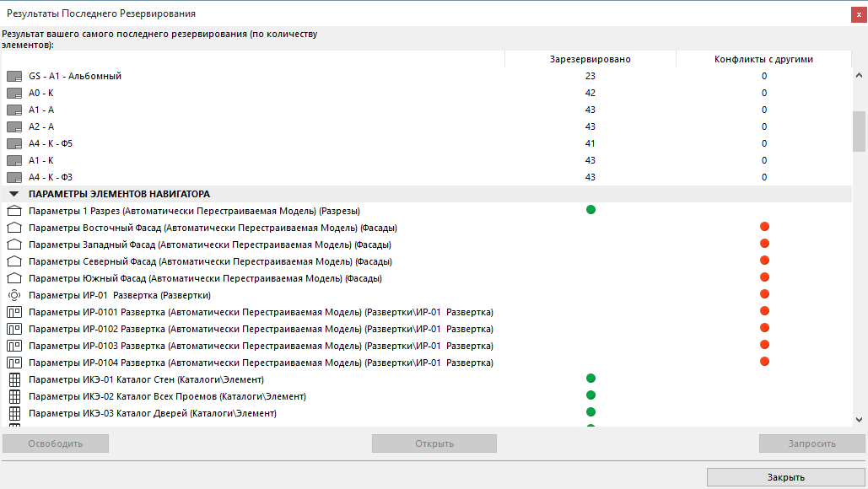Click the green status dot for Параметры 1 Разрез
The image size is (868, 489).
tap(590, 210)
